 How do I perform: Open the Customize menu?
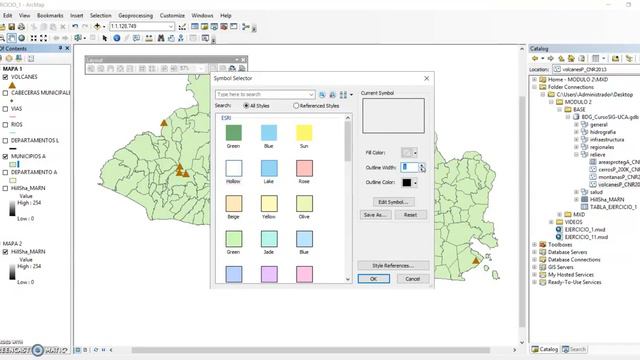pyautogui.click(x=172, y=16)
